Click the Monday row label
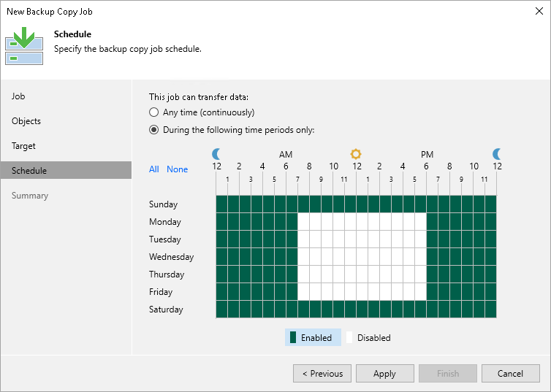Image resolution: width=551 pixels, height=392 pixels. [x=165, y=222]
